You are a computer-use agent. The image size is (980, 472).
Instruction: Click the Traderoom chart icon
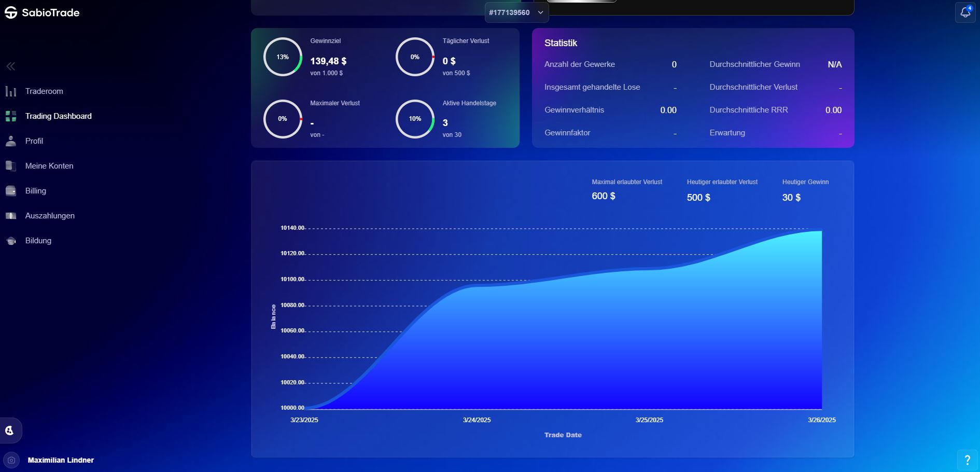coord(11,91)
